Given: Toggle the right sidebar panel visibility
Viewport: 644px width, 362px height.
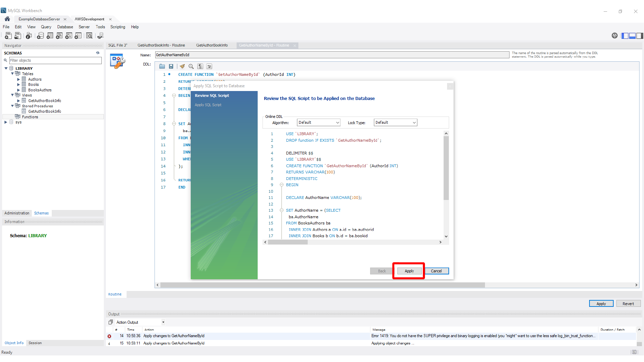Looking at the screenshot, I should [640, 36].
